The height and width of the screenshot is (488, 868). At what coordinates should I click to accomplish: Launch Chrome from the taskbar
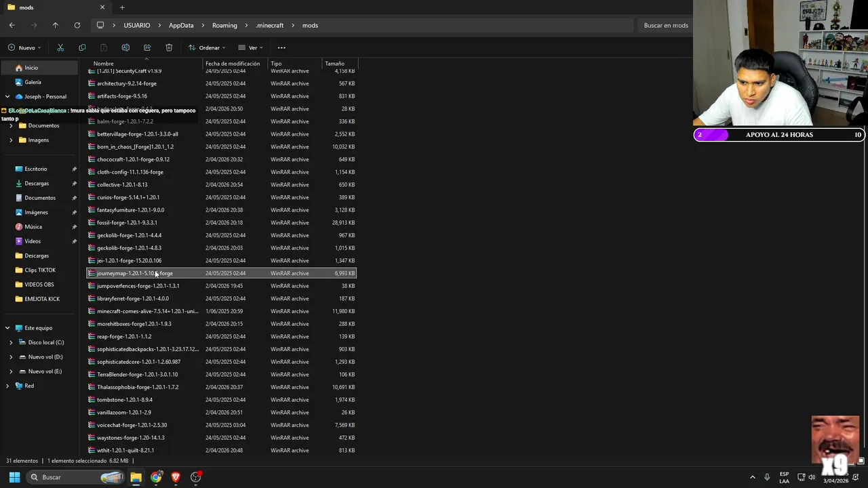point(156,477)
